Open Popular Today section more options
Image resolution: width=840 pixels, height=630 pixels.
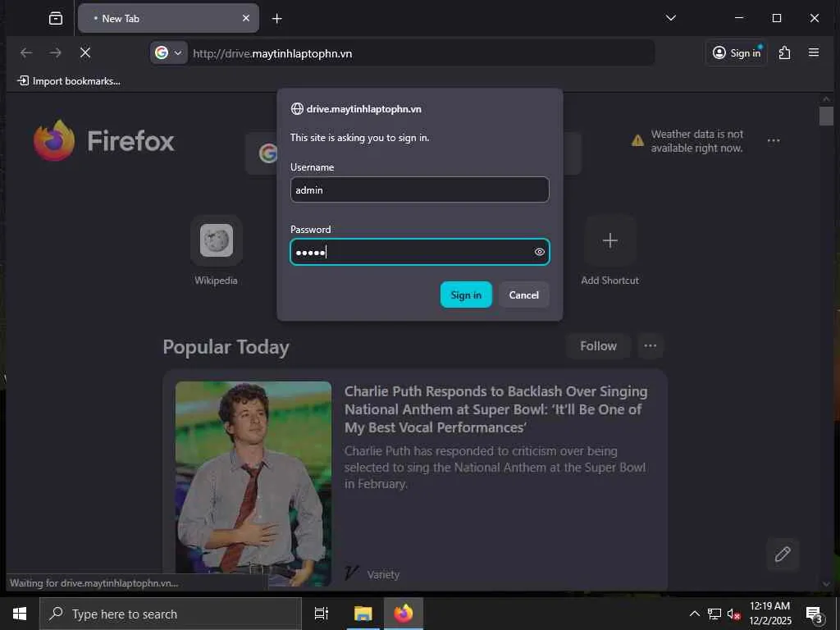click(651, 346)
